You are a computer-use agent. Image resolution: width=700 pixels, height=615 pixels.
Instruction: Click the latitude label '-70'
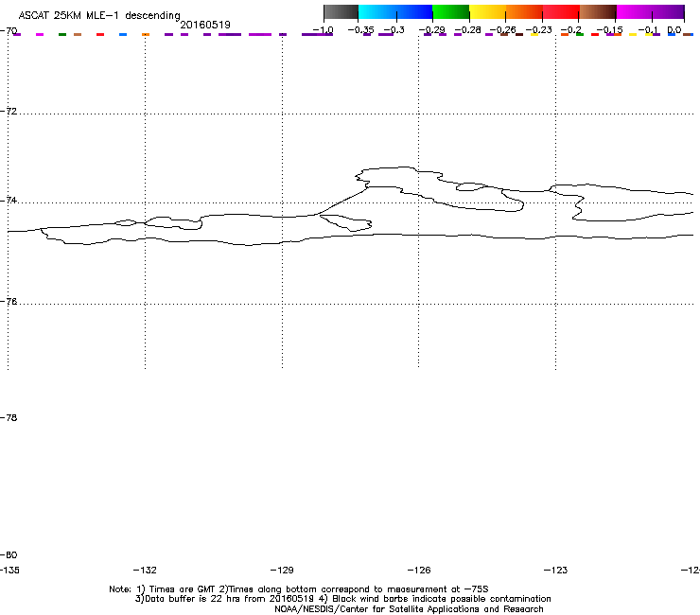pos(9,31)
